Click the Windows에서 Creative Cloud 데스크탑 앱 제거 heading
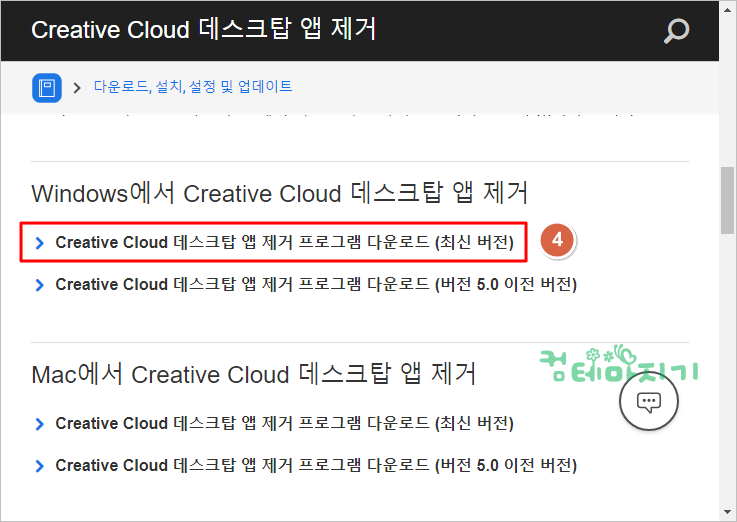 tap(280, 193)
